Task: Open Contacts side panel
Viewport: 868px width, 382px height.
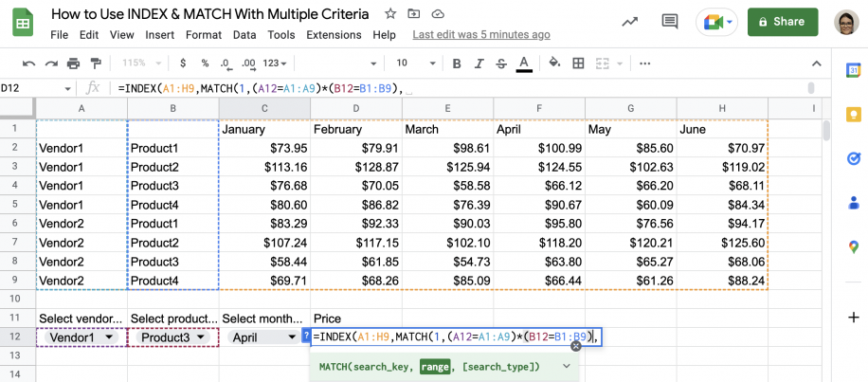Action: tap(853, 203)
